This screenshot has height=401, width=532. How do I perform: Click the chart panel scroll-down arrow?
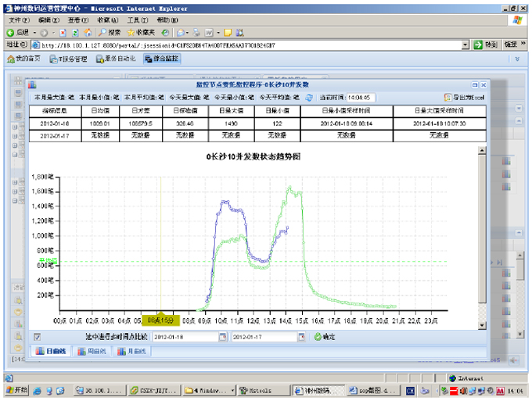coord(482,325)
